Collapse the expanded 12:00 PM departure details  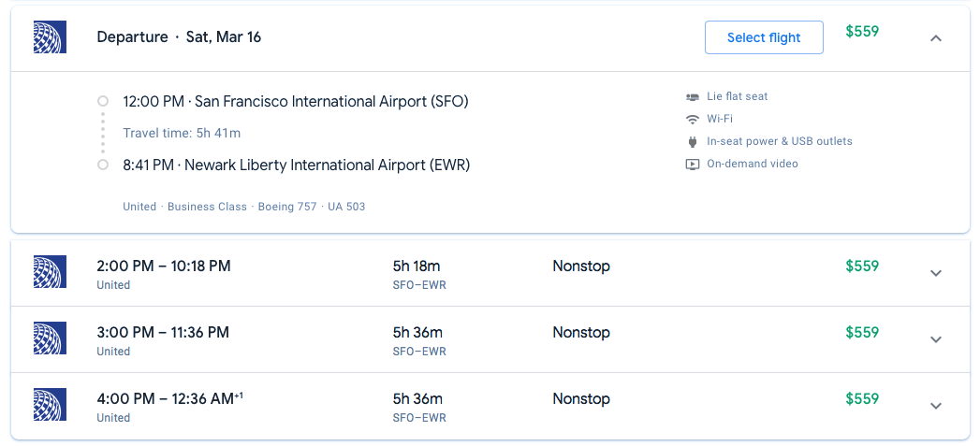[936, 38]
